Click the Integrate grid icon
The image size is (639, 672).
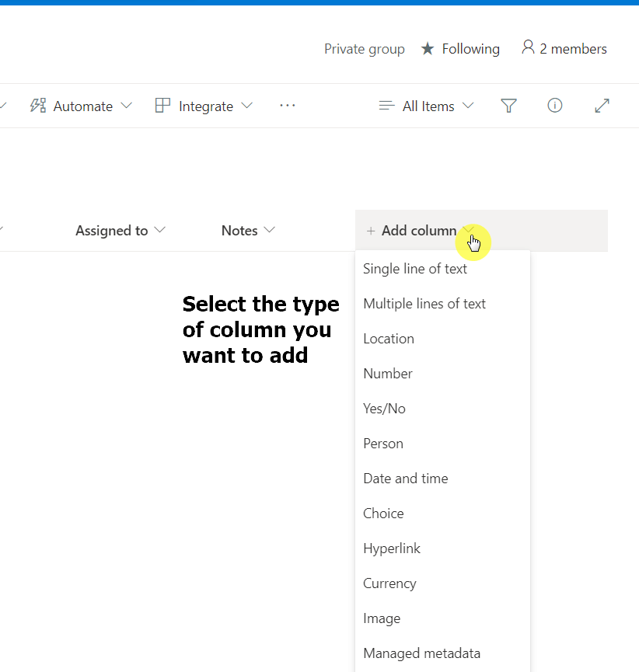tap(162, 106)
